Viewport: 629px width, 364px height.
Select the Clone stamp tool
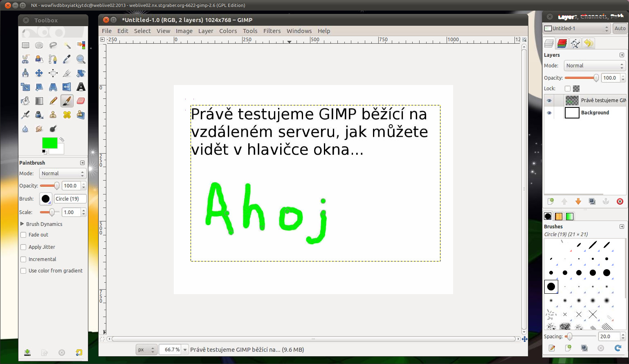click(x=53, y=115)
